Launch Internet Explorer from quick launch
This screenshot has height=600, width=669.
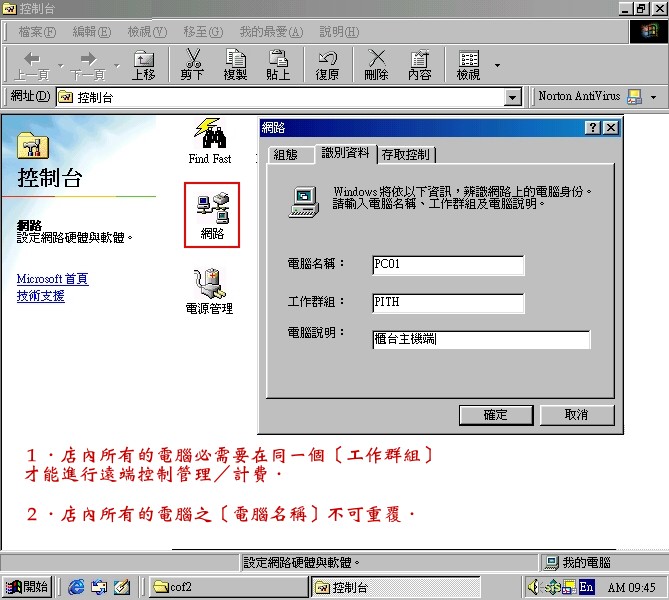[x=76, y=588]
